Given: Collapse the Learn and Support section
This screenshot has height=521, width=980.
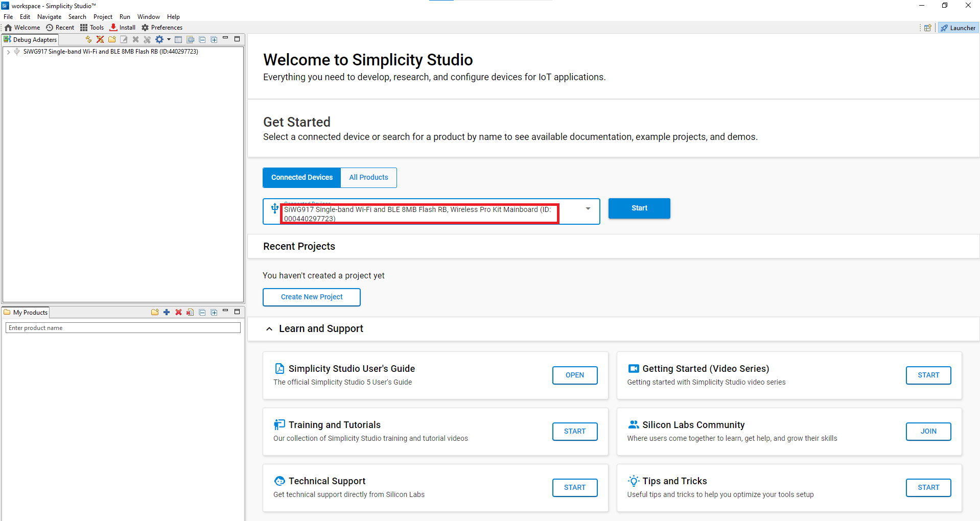Looking at the screenshot, I should coord(269,329).
